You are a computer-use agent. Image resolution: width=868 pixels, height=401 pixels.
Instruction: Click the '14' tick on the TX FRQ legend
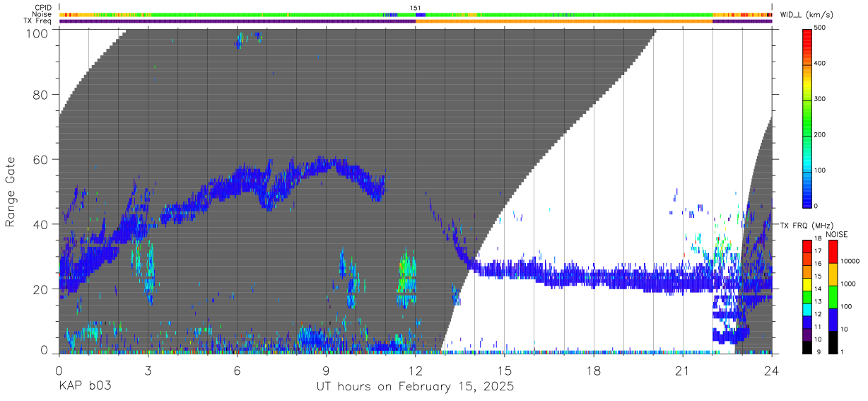click(x=819, y=289)
